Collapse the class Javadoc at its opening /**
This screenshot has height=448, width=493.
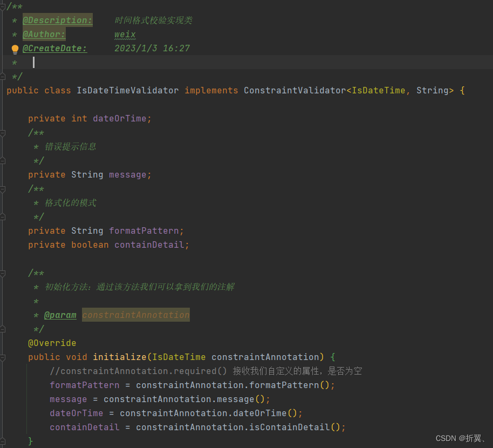click(3, 6)
